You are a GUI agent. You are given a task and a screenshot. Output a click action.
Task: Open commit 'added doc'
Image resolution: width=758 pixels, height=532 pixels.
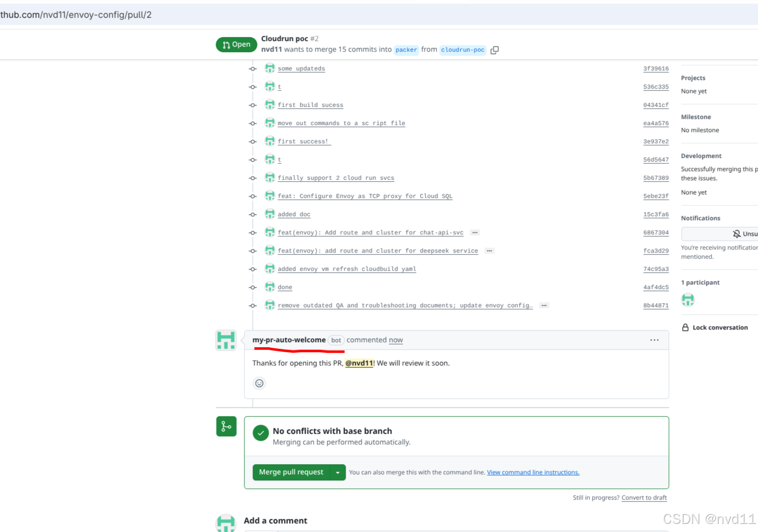pos(294,215)
